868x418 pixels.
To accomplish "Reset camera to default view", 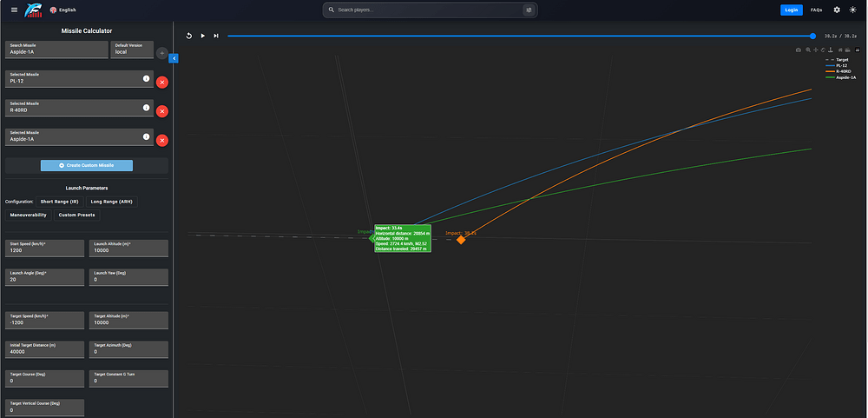I will point(840,50).
